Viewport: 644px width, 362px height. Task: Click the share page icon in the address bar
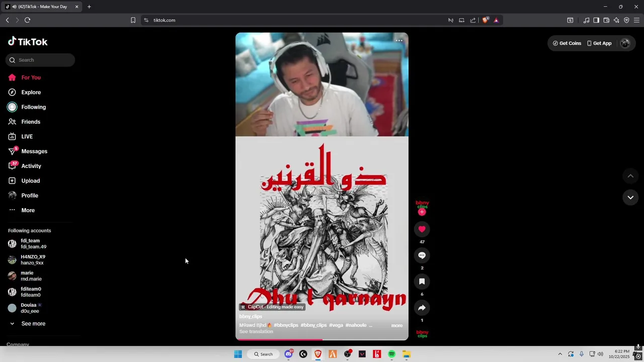[x=473, y=20]
